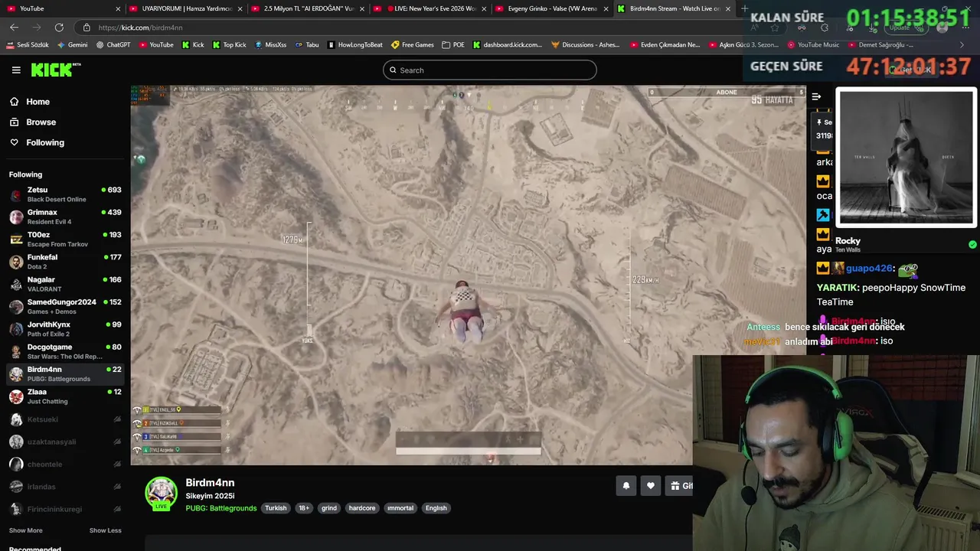This screenshot has height=551, width=980.
Task: Open the Free Games bookmark
Action: tap(413, 45)
